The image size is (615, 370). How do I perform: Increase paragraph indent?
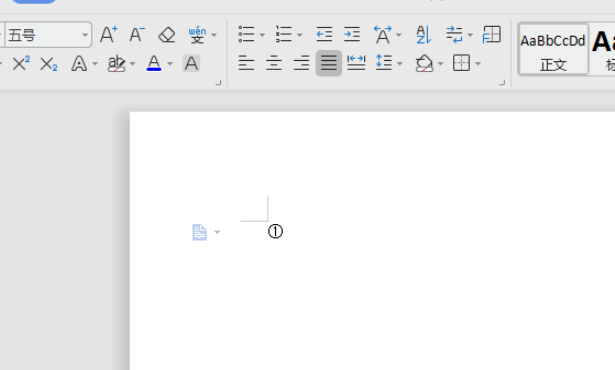coord(352,35)
